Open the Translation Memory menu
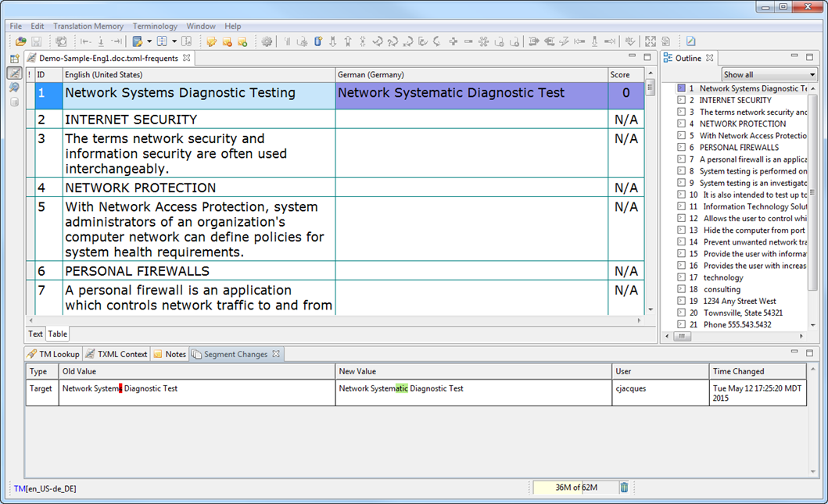The height and width of the screenshot is (504, 828). [88, 26]
